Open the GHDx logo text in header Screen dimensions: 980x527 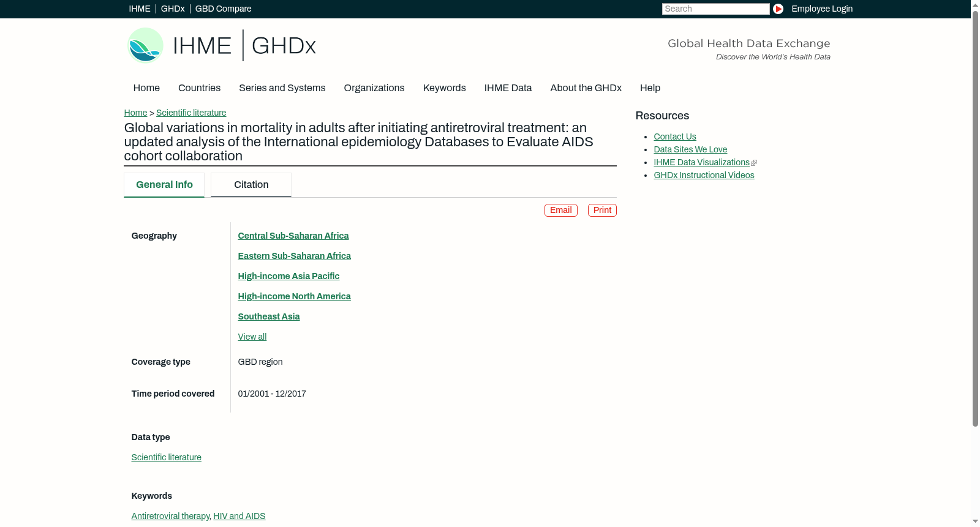[x=284, y=46]
